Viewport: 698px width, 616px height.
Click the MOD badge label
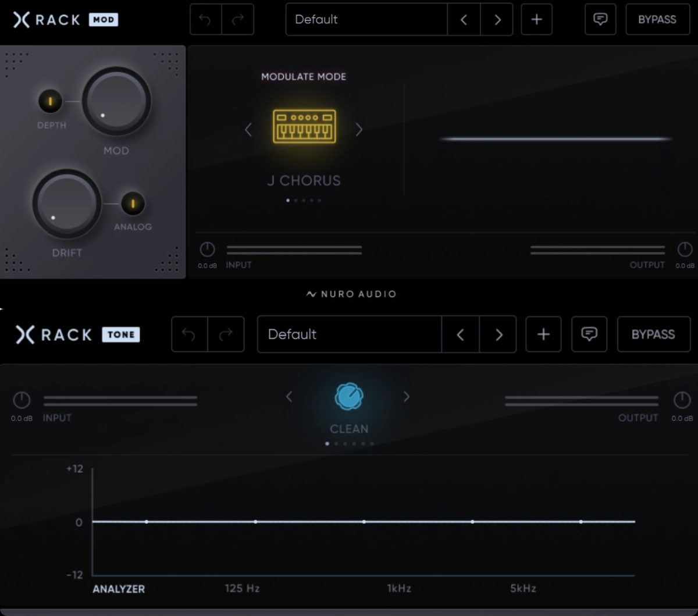tap(104, 20)
